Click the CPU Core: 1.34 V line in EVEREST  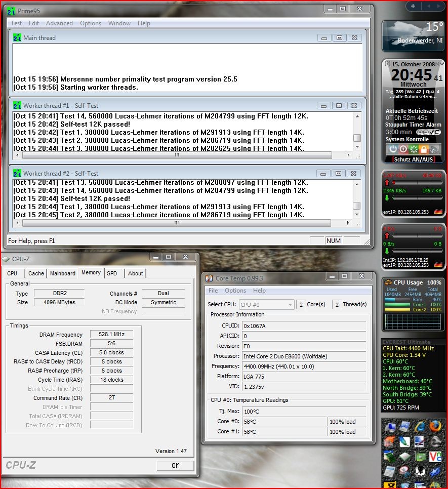pyautogui.click(x=404, y=355)
